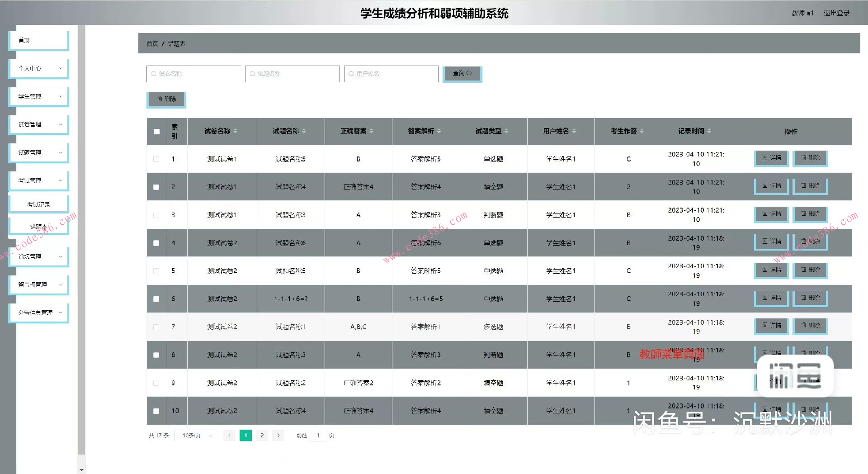The image size is (868, 474).
Task: Log out via 退出登录
Action: point(836,13)
